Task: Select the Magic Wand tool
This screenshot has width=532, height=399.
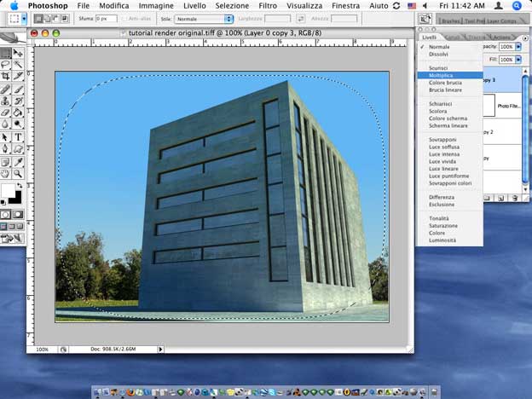Action: [x=18, y=64]
